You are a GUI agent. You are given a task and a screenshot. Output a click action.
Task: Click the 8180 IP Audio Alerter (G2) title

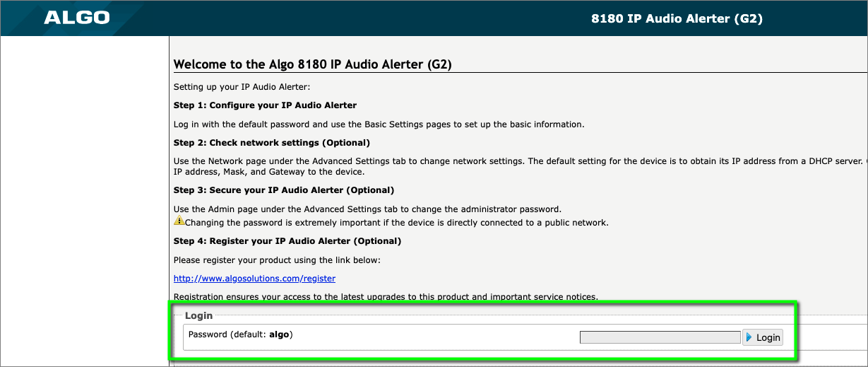click(677, 18)
